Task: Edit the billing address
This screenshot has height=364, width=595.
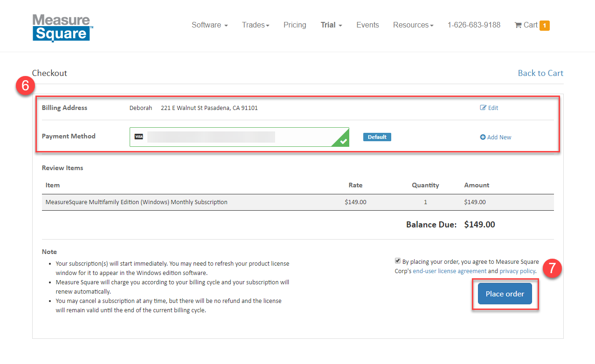Action: click(489, 108)
